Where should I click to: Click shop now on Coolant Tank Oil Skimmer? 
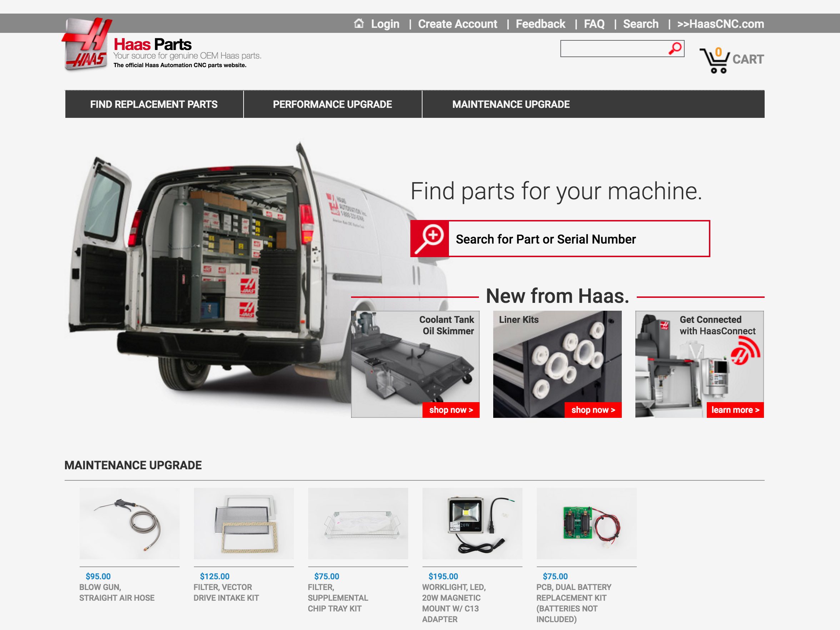pos(451,410)
